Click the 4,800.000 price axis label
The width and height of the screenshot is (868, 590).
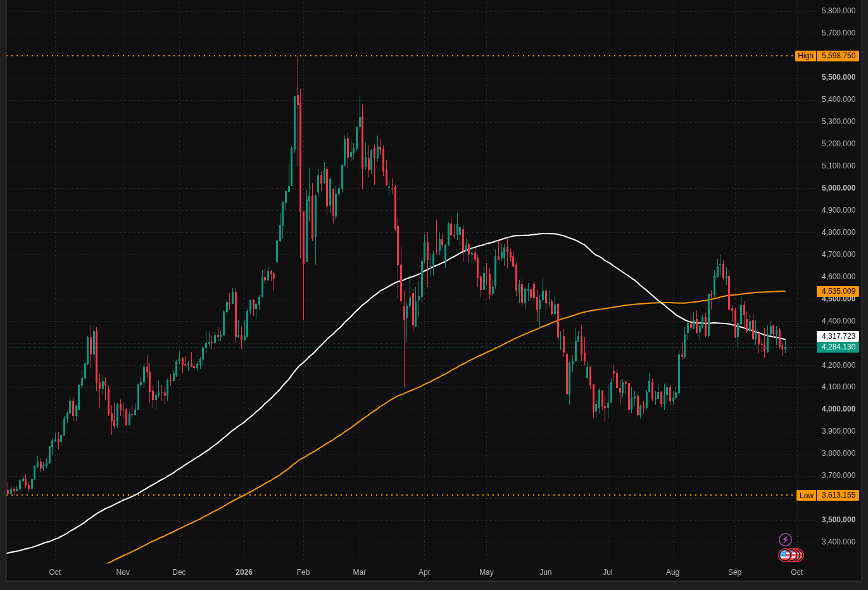pos(838,232)
